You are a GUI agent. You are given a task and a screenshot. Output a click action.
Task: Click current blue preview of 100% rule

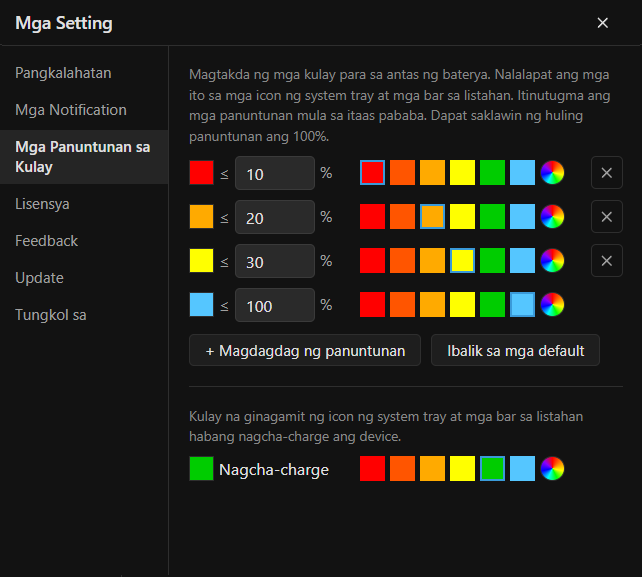pos(201,305)
